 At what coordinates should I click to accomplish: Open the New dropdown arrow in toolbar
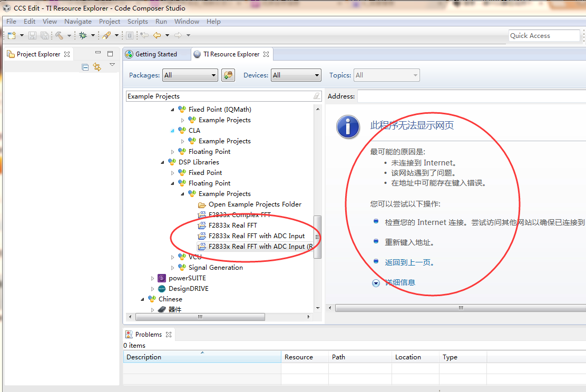tap(22, 35)
